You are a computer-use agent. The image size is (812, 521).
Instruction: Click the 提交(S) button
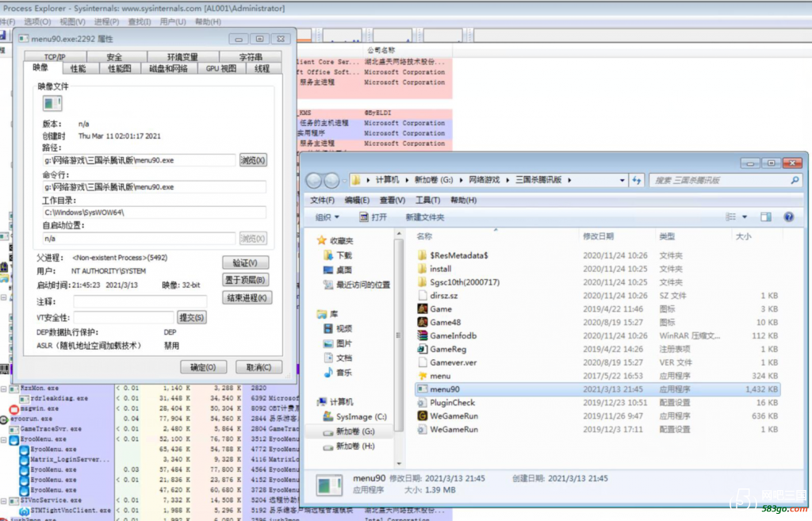click(192, 317)
